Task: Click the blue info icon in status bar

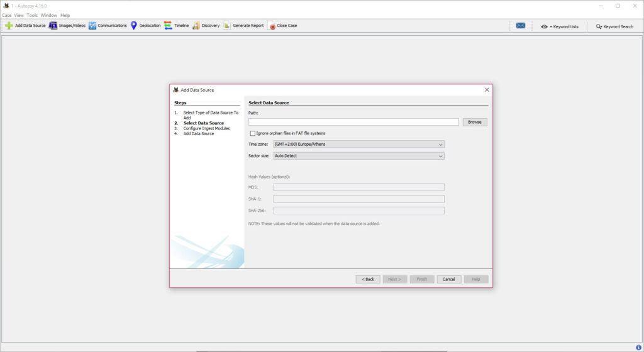Action: 638,348
